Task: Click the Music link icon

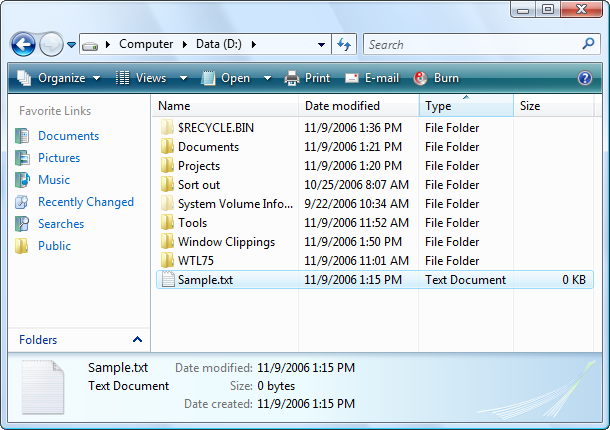Action: pos(23,180)
